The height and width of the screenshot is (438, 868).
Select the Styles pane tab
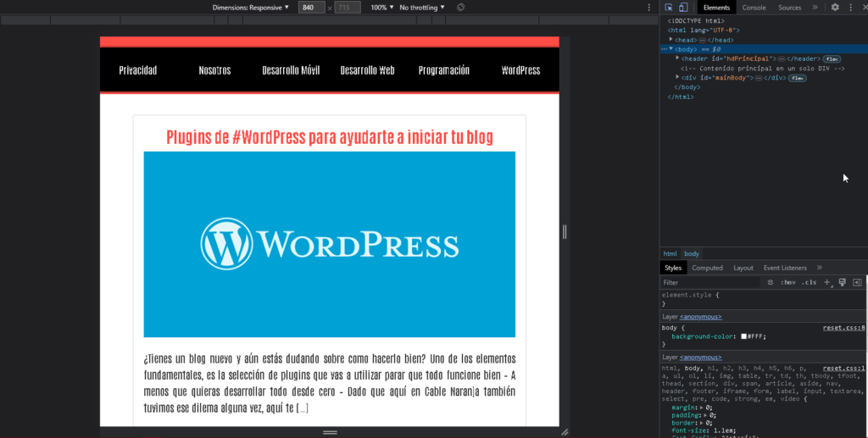(673, 268)
